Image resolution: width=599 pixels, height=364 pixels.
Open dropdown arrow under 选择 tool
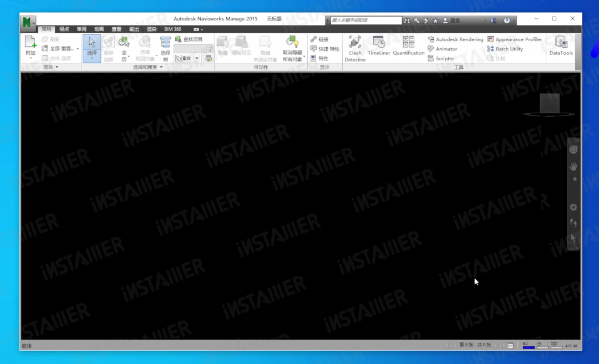(92, 59)
